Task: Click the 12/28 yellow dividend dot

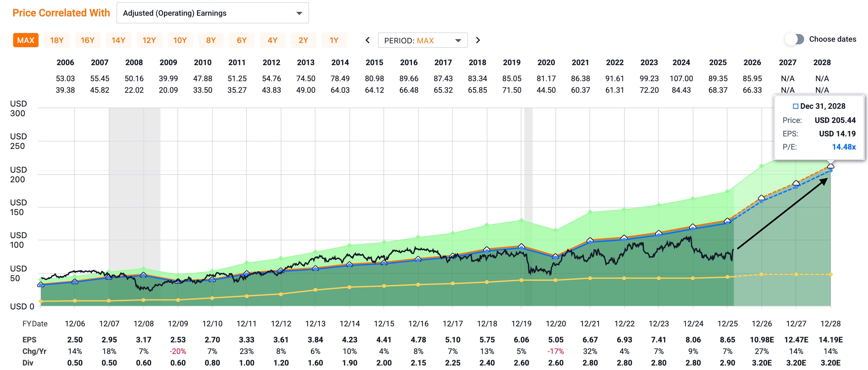Action: [831, 274]
